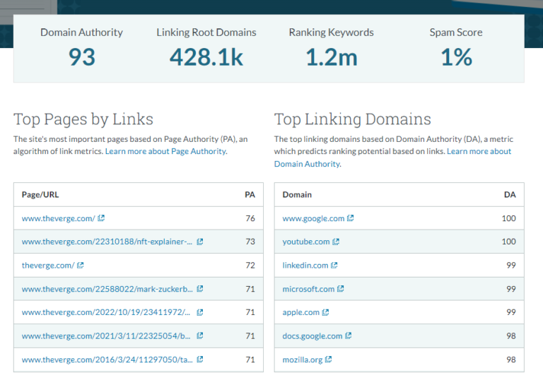Open Learn more about Page Authority link

click(x=166, y=151)
